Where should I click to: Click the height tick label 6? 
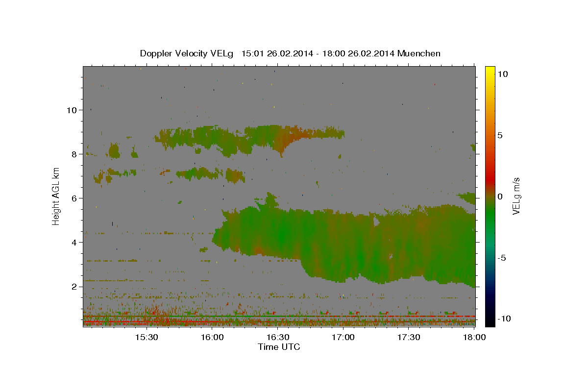74,198
